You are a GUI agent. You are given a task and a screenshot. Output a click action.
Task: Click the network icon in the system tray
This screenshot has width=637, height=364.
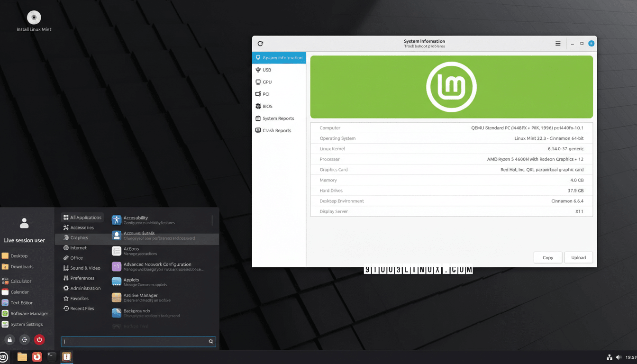click(x=609, y=357)
